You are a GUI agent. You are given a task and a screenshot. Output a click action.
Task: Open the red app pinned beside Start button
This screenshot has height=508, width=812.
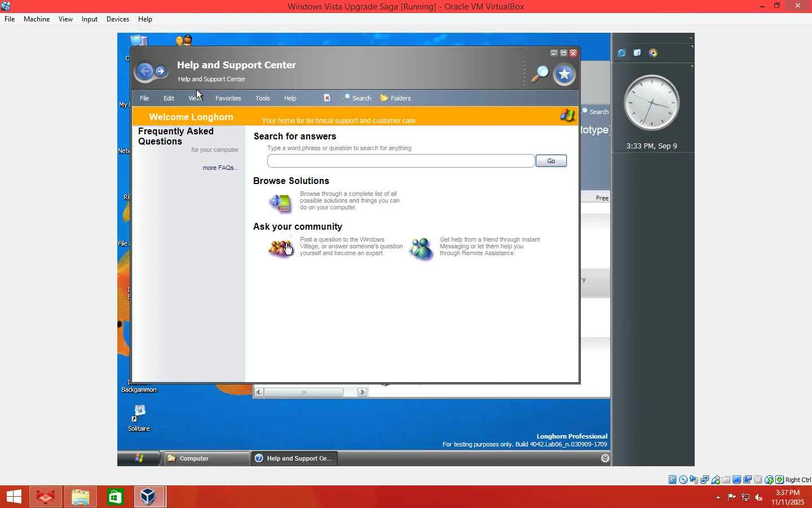(45, 497)
